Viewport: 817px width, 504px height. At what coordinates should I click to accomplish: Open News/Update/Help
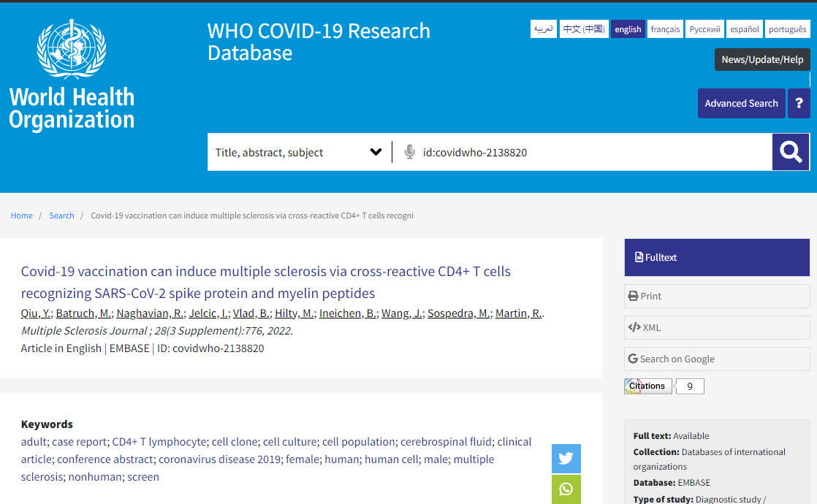click(762, 59)
